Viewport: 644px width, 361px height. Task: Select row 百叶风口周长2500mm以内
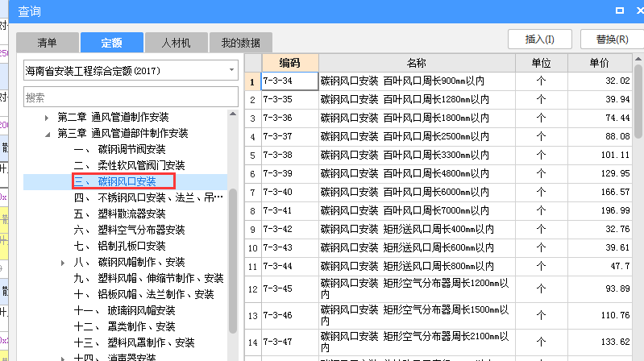click(x=417, y=136)
